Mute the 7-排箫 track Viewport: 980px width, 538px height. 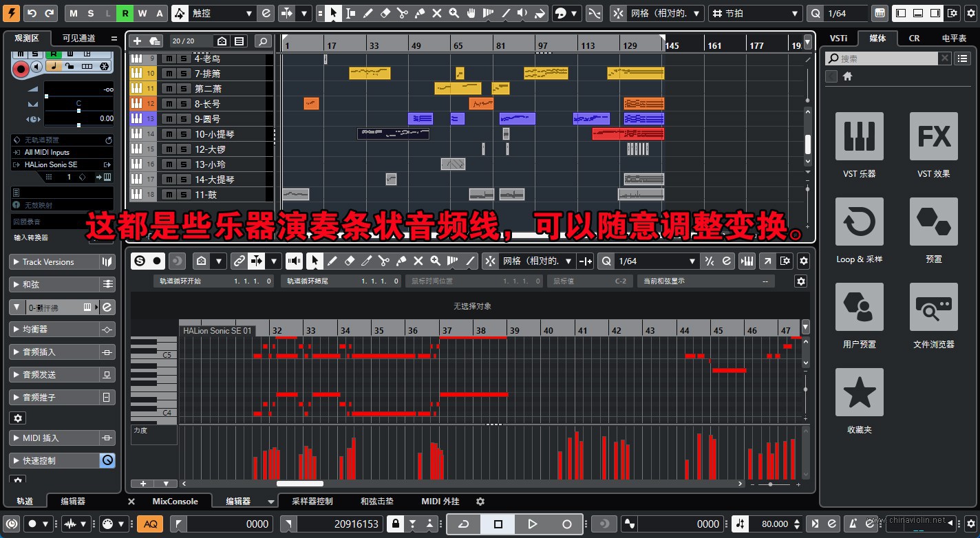tap(169, 74)
